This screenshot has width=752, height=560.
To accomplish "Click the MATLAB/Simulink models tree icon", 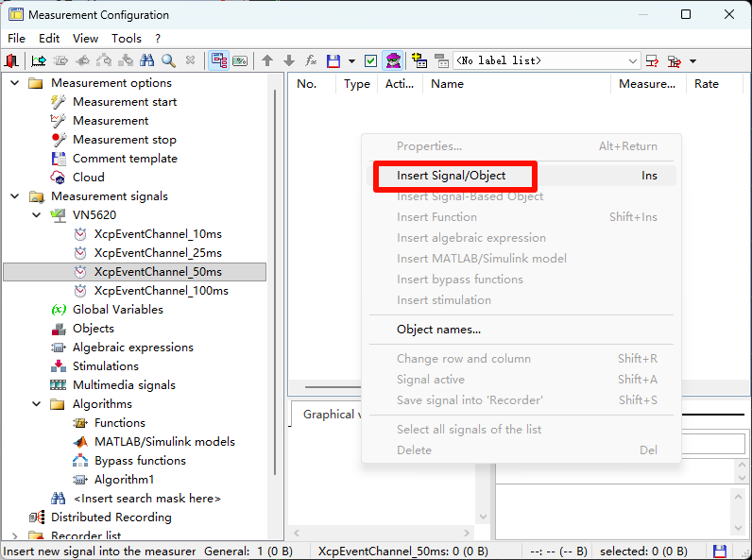I will tap(80, 442).
